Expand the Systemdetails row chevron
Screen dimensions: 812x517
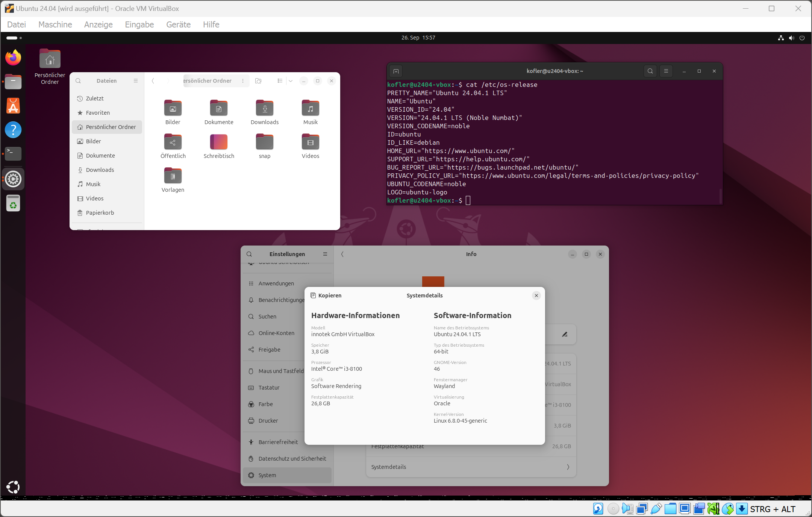pos(568,467)
